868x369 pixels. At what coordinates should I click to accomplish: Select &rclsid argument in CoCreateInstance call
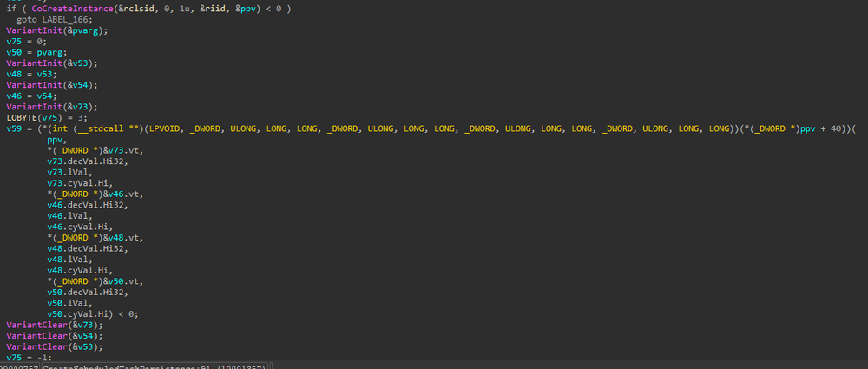coord(138,9)
